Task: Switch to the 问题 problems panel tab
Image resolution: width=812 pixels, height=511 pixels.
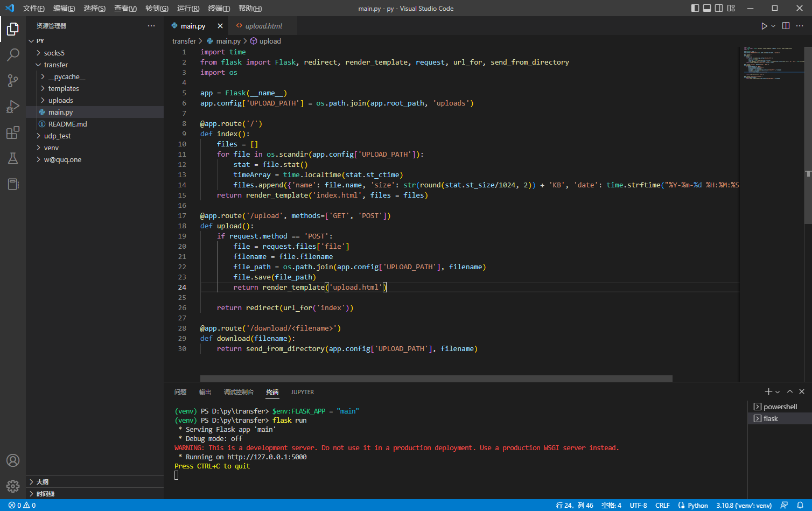Action: click(180, 392)
